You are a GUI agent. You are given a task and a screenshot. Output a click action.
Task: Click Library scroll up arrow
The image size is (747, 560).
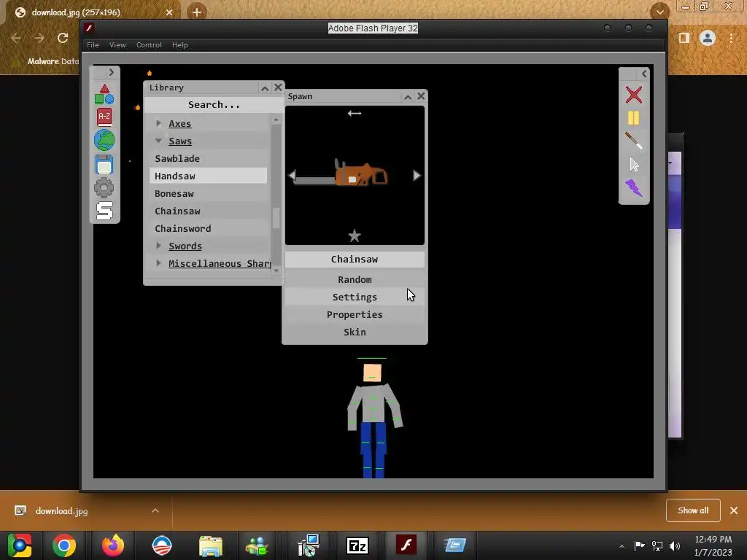[x=276, y=120]
